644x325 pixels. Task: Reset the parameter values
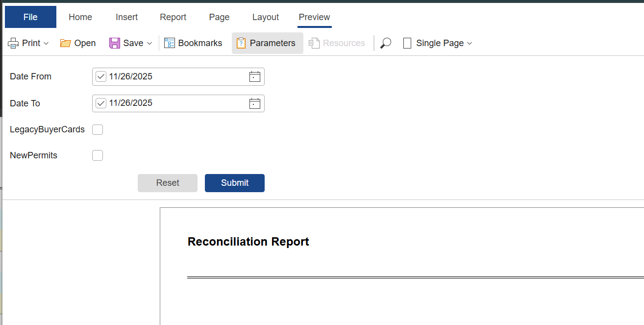click(x=167, y=183)
